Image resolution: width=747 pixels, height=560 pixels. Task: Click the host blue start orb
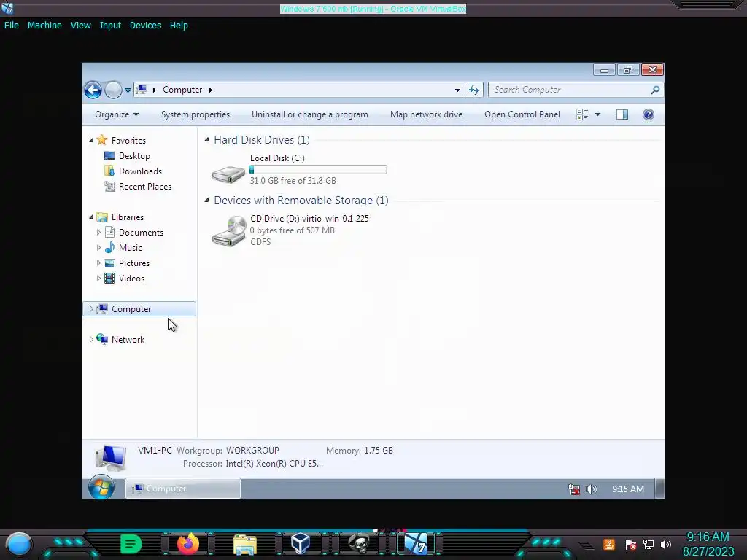tap(18, 544)
